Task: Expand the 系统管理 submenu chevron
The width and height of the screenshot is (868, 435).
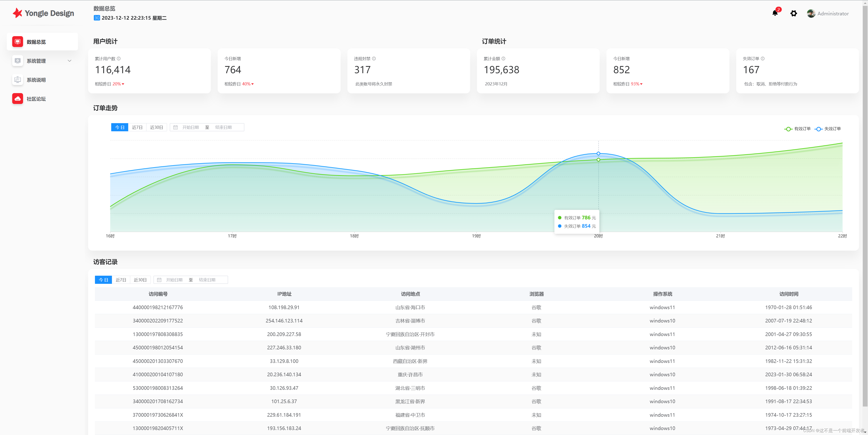Action: 69,61
